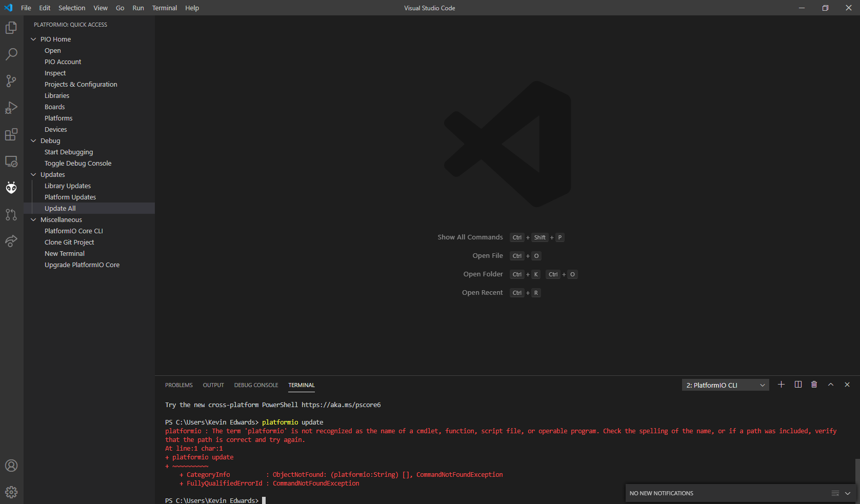The height and width of the screenshot is (504, 860).
Task: Open the Run menu
Action: click(x=138, y=8)
